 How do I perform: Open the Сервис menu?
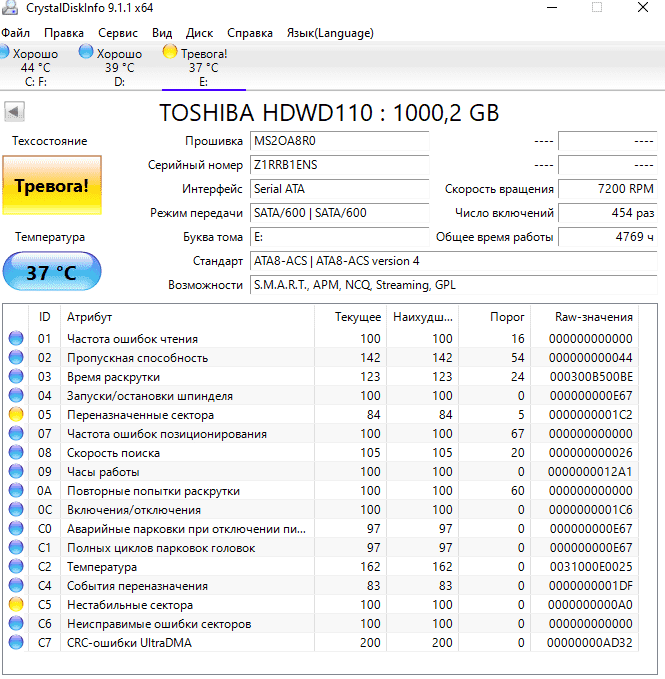point(118,33)
